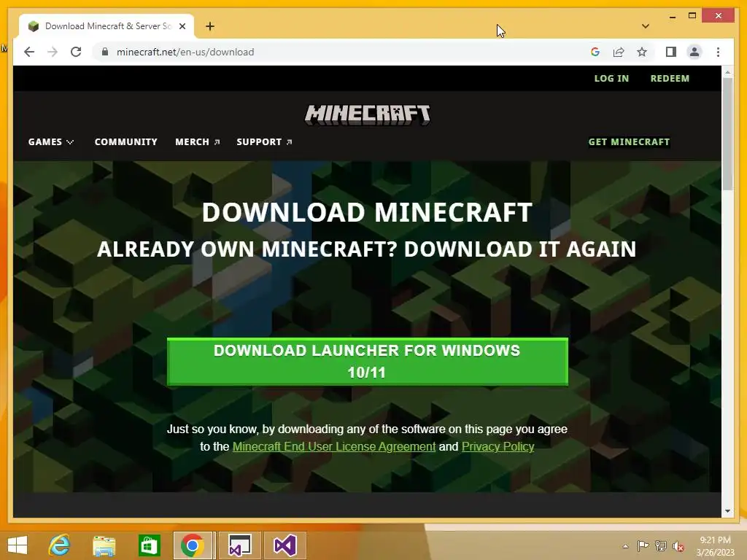Open the Chrome profile avatar menu
Viewport: 747px width, 560px height.
tap(694, 52)
